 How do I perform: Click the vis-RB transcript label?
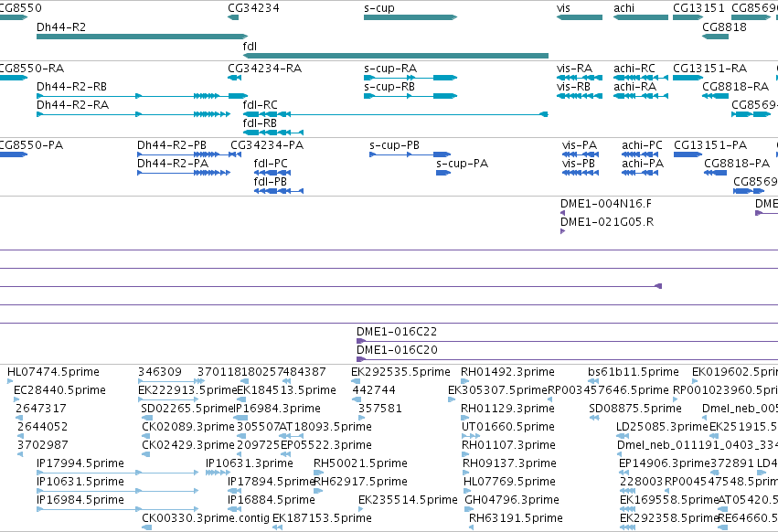(x=573, y=86)
